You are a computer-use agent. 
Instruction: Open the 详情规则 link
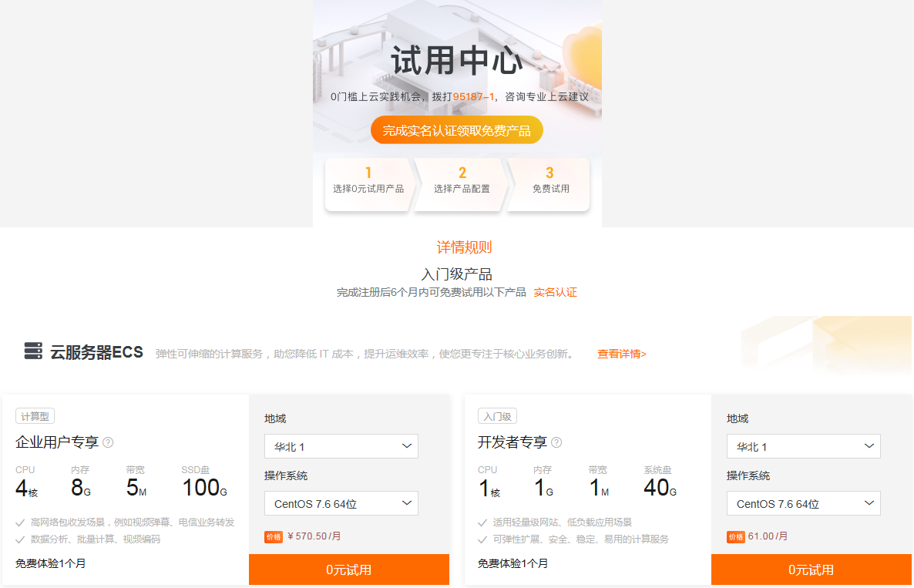point(465,247)
